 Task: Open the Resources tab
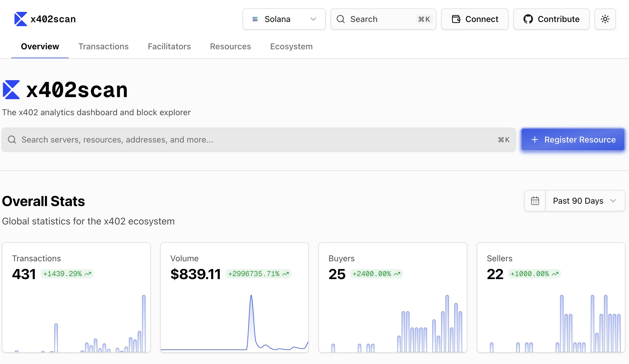tap(230, 46)
